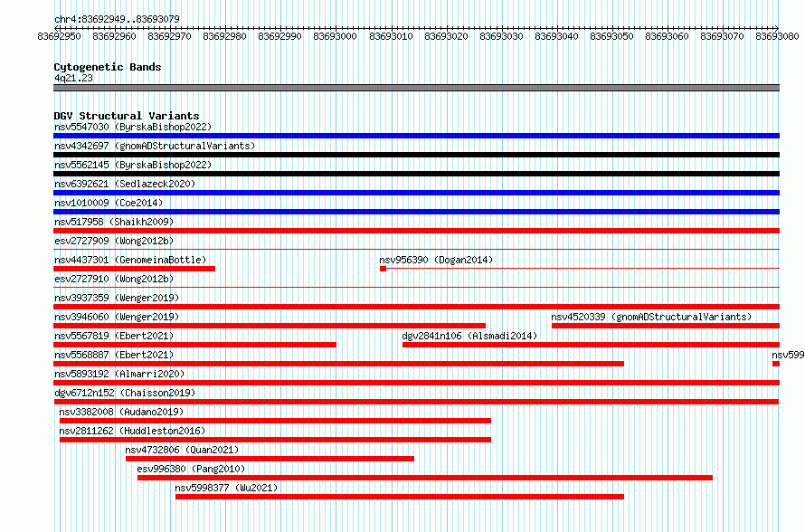
Task: Click nsv3382008 (Audano2019) label
Action: (121, 412)
